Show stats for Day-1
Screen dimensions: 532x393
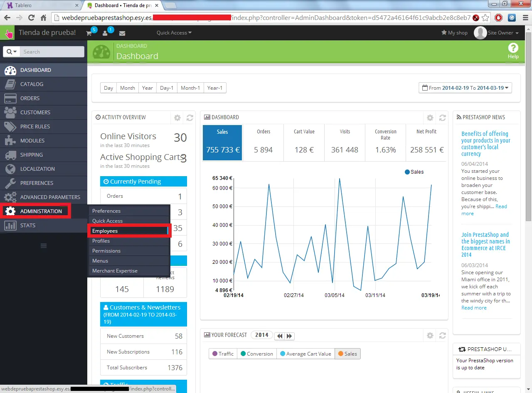[167, 88]
